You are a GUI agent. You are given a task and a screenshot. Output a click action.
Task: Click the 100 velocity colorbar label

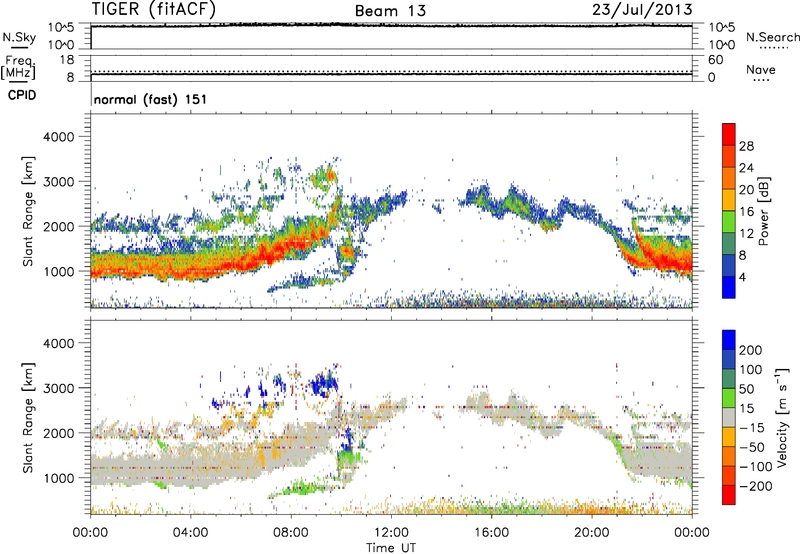click(751, 370)
